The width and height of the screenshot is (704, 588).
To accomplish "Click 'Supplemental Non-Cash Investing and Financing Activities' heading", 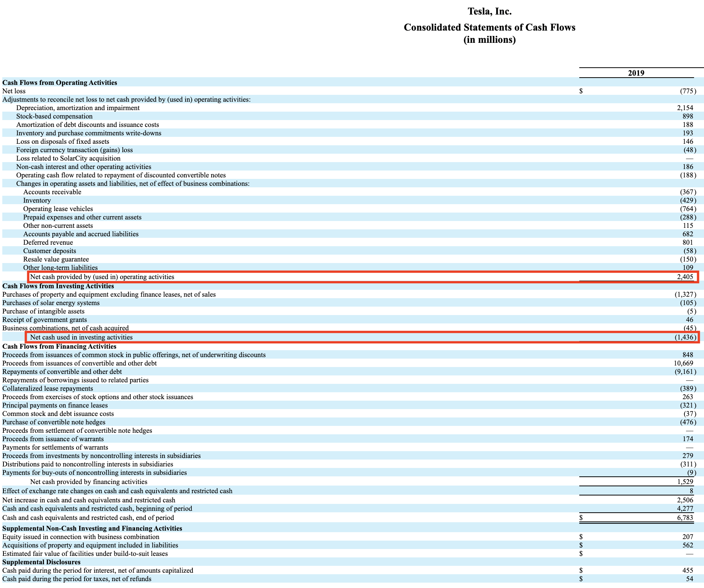I will point(92,528).
